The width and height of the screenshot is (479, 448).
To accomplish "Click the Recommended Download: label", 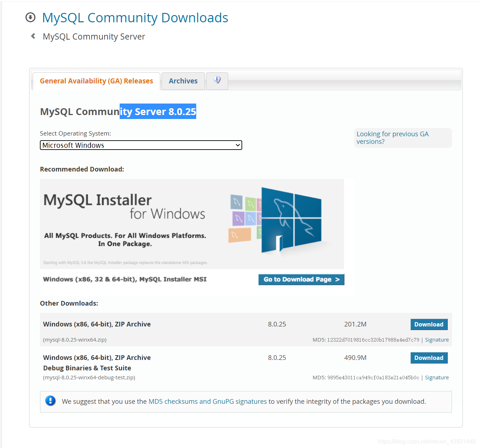I will coord(82,169).
